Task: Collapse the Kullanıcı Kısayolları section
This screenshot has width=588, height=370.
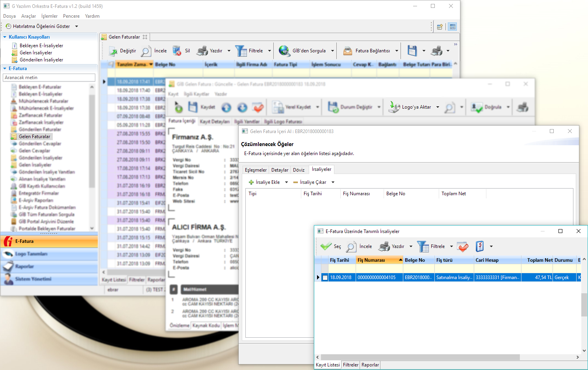Action: (x=5, y=37)
